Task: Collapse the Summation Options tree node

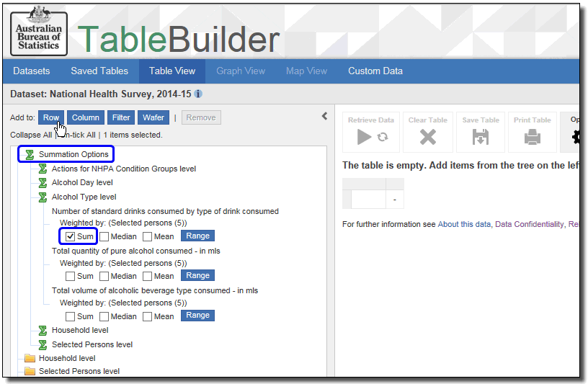Action: coord(30,154)
